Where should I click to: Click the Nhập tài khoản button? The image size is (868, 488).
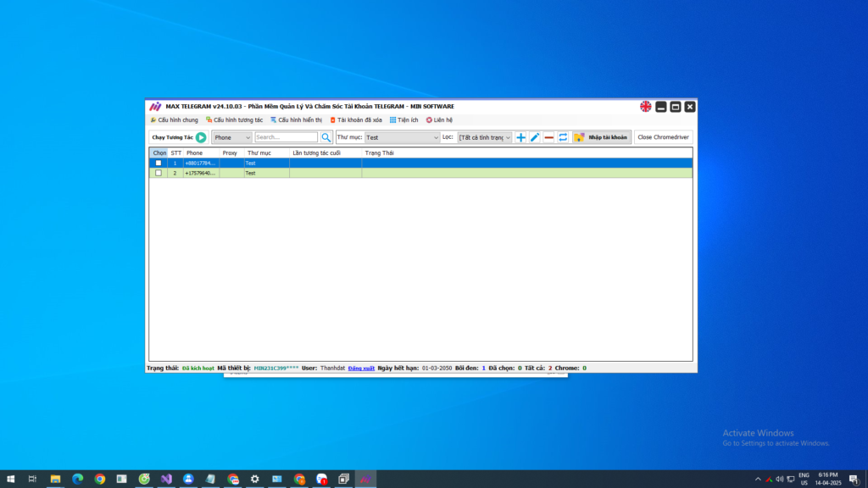pyautogui.click(x=602, y=137)
